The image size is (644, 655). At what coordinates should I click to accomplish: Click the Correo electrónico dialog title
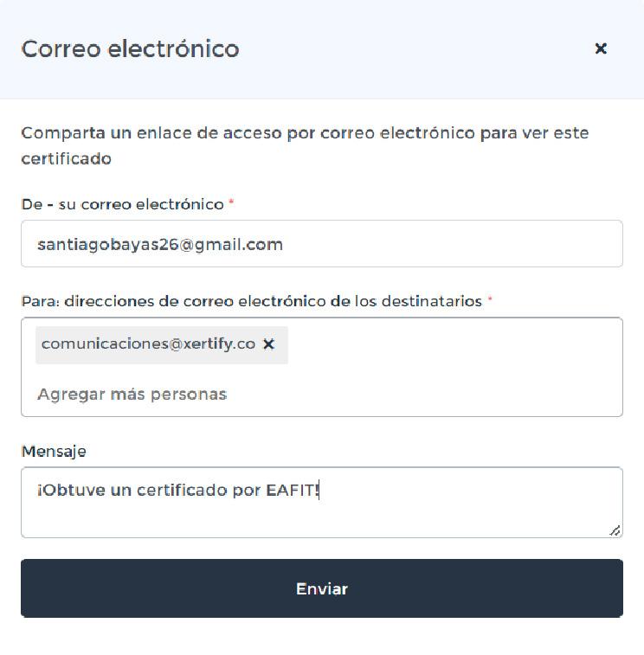coord(130,48)
